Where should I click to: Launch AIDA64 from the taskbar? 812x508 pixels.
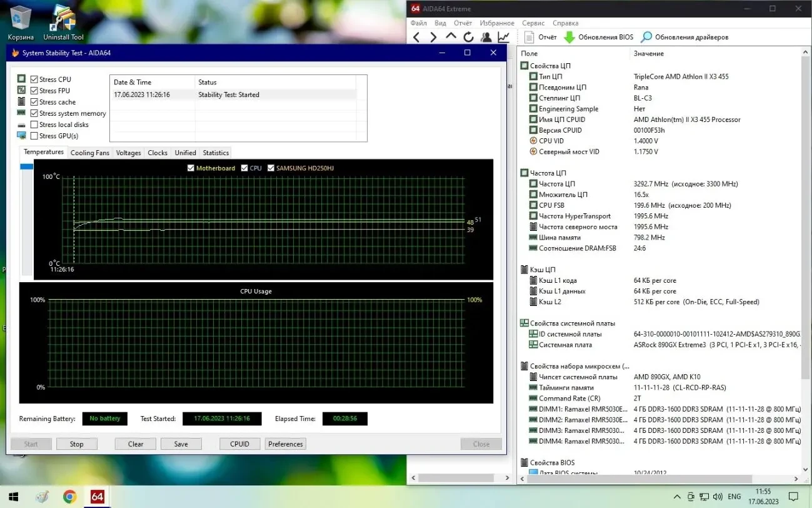[96, 496]
